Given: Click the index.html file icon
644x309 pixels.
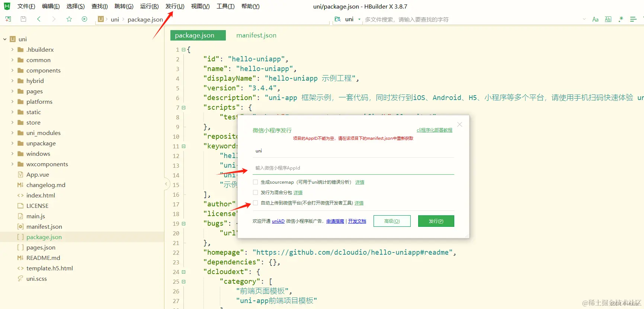Looking at the screenshot, I should click(20, 195).
